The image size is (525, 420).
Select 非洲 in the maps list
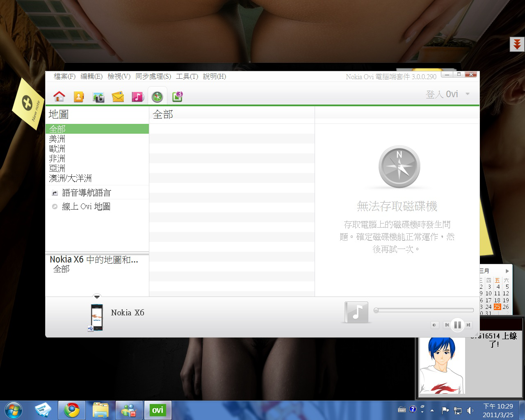[97, 158]
